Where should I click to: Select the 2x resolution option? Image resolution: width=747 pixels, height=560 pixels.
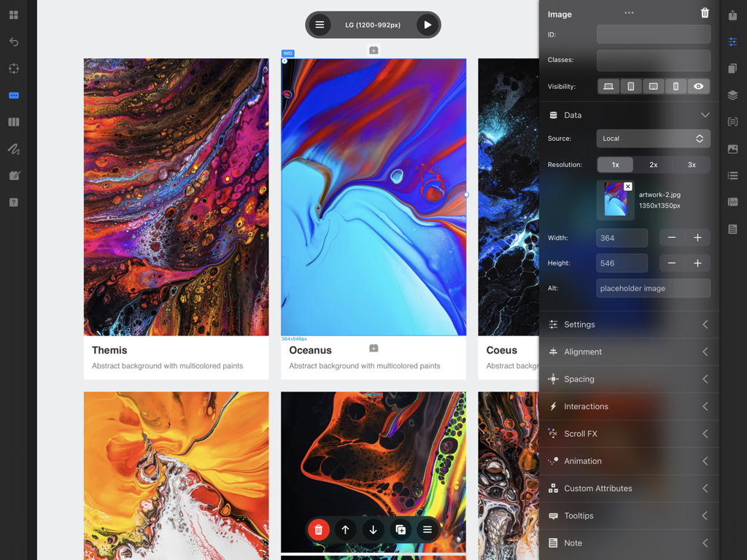coord(654,164)
